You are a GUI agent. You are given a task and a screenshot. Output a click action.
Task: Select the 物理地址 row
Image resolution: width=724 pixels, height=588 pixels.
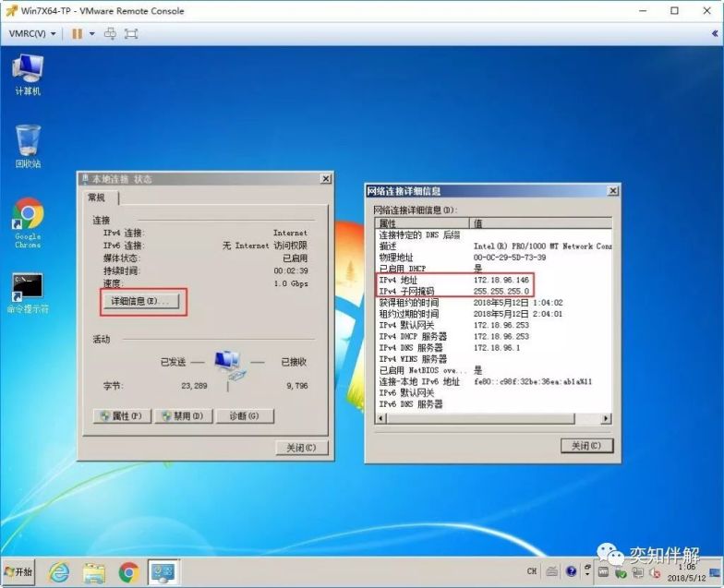click(x=494, y=257)
